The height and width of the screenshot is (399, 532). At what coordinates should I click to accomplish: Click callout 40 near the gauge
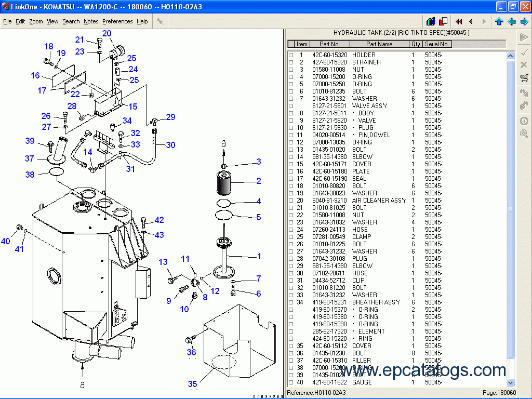(5, 241)
